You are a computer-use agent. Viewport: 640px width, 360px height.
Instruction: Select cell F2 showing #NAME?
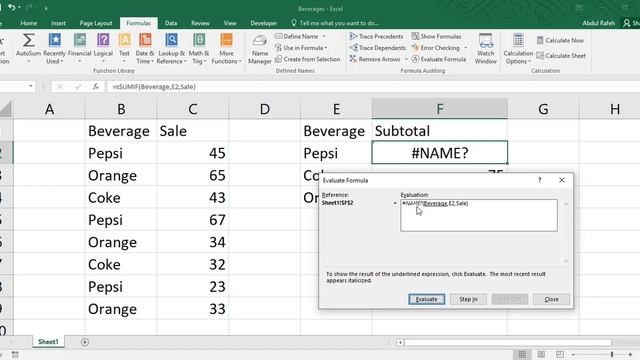[x=440, y=153]
